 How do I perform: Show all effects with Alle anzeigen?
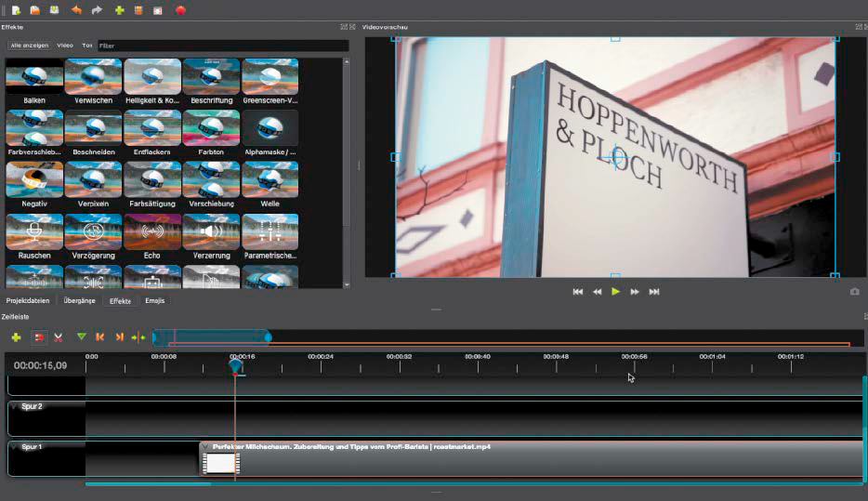point(30,46)
